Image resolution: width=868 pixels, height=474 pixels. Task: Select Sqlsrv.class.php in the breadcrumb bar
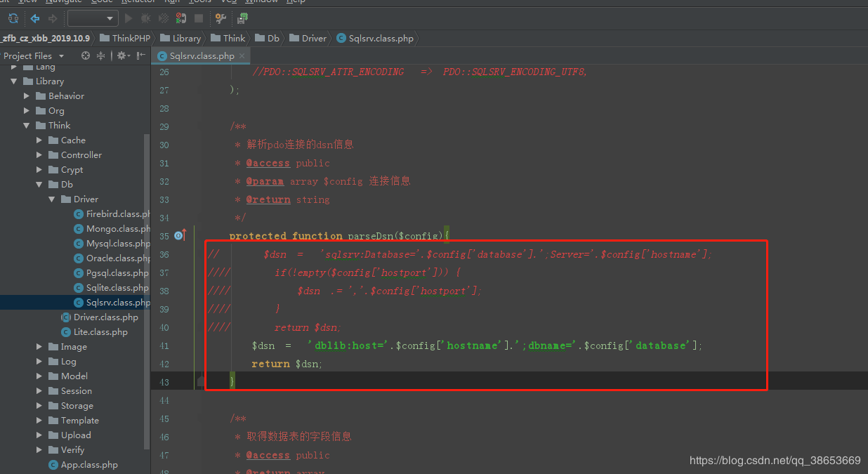coord(375,38)
